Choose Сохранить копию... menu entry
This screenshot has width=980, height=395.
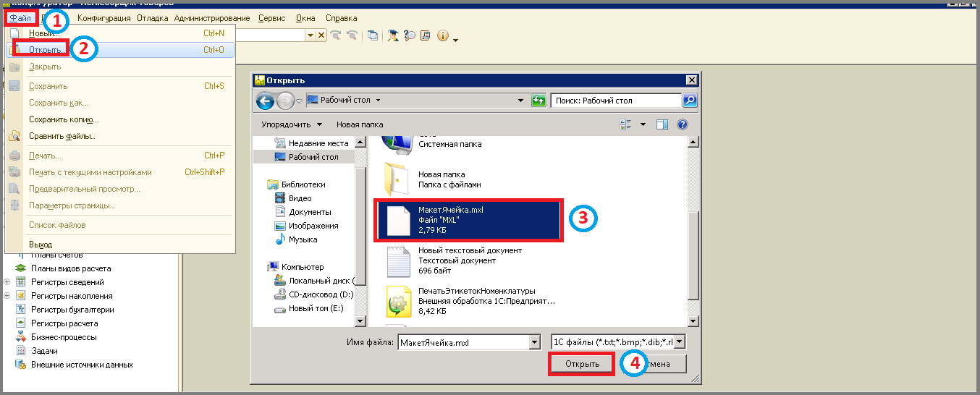click(119, 119)
